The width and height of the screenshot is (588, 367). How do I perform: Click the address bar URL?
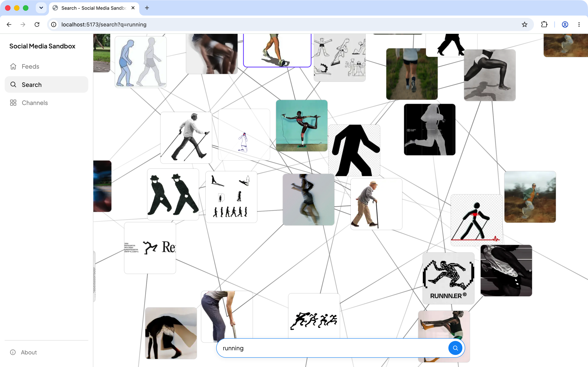[104, 24]
